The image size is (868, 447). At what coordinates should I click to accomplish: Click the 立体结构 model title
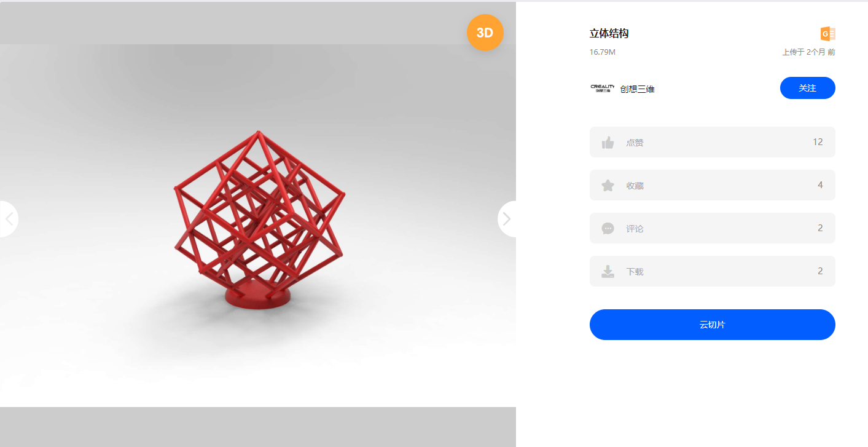point(609,34)
